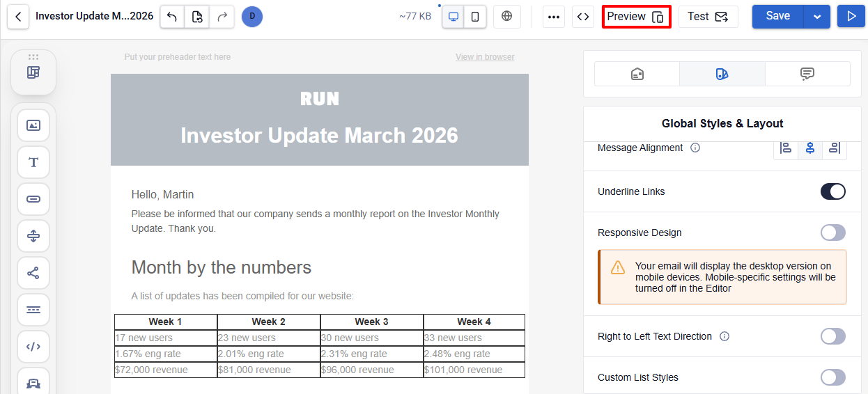The height and width of the screenshot is (394, 868).
Task: Enable Right to Left Text Direction
Action: point(833,336)
